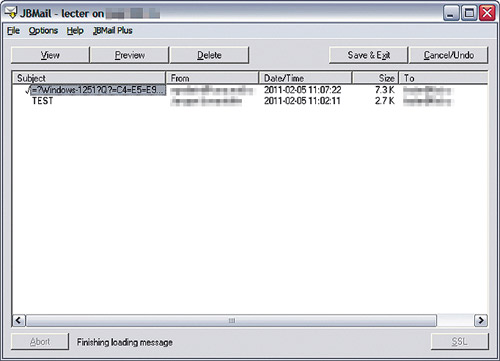Image resolution: width=500 pixels, height=361 pixels.
Task: Click the date 2011-02-05 11:02:11
Action: [x=302, y=101]
